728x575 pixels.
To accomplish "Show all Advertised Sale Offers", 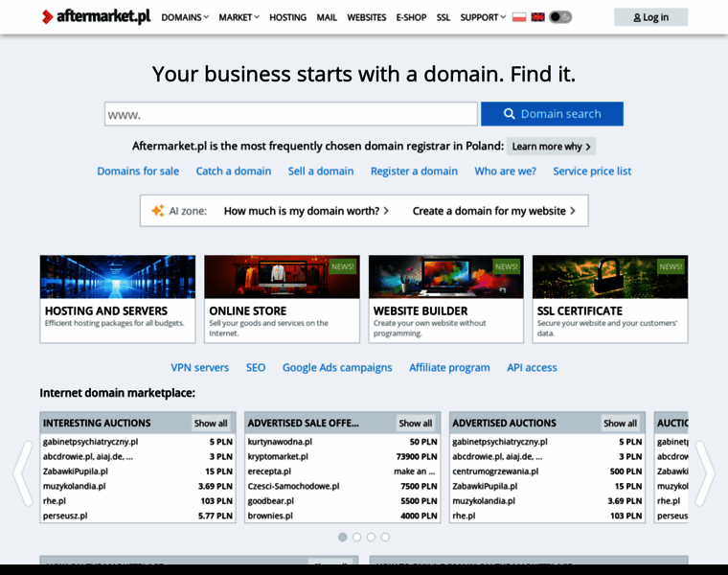I will (x=416, y=424).
